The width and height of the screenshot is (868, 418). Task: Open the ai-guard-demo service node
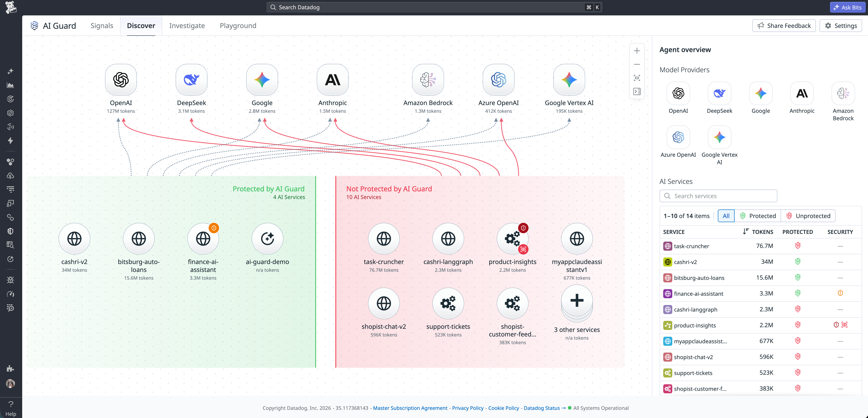tap(267, 239)
